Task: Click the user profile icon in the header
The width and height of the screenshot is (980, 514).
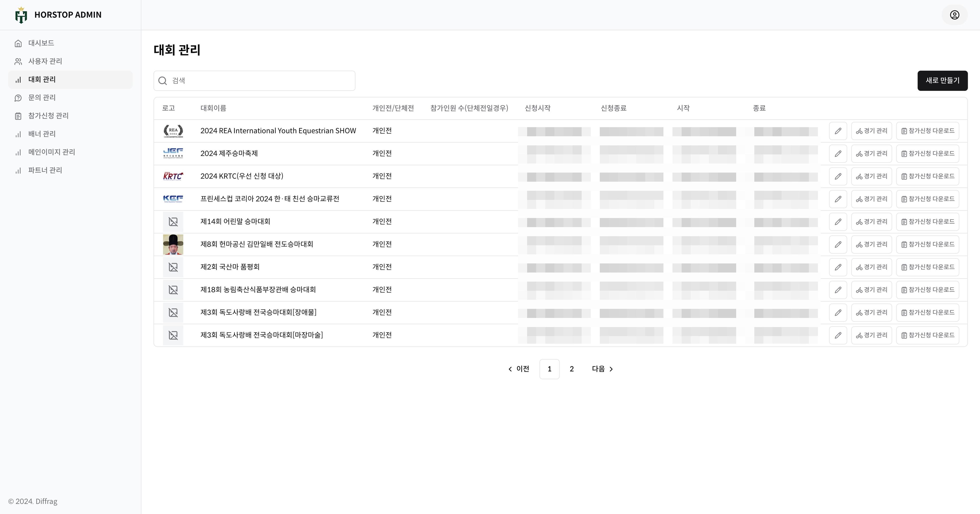Action: 954,15
